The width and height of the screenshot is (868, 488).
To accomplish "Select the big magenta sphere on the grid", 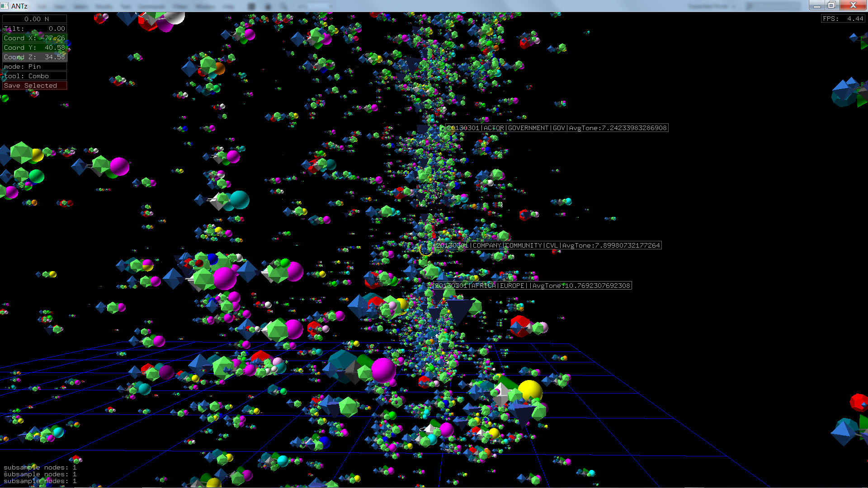I will [x=383, y=370].
